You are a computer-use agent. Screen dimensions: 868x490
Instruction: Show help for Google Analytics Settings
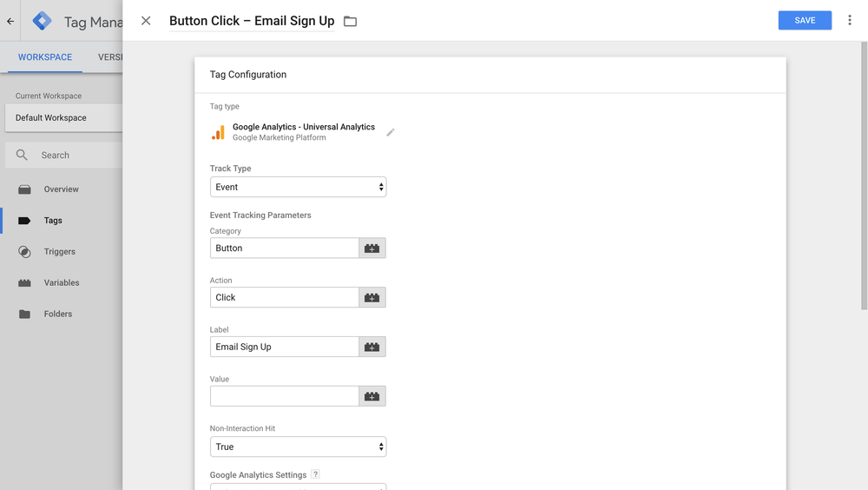[x=315, y=473]
